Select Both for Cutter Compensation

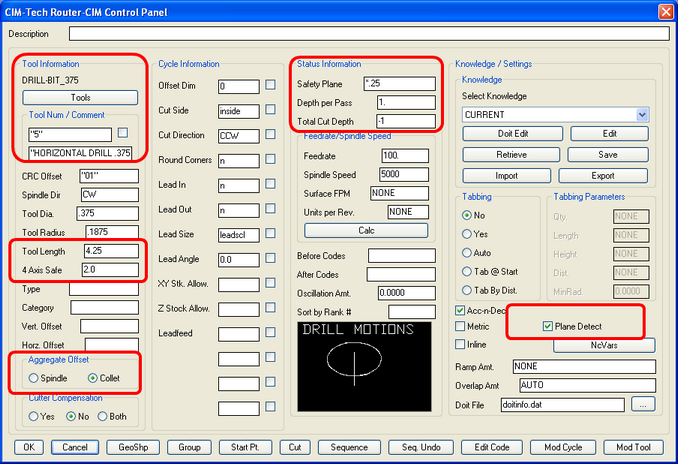[102, 416]
